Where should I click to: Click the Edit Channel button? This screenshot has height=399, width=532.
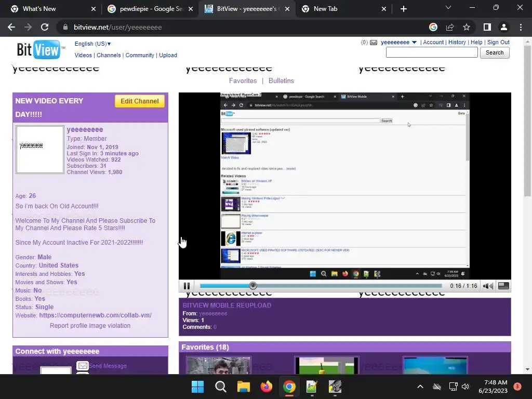139,101
